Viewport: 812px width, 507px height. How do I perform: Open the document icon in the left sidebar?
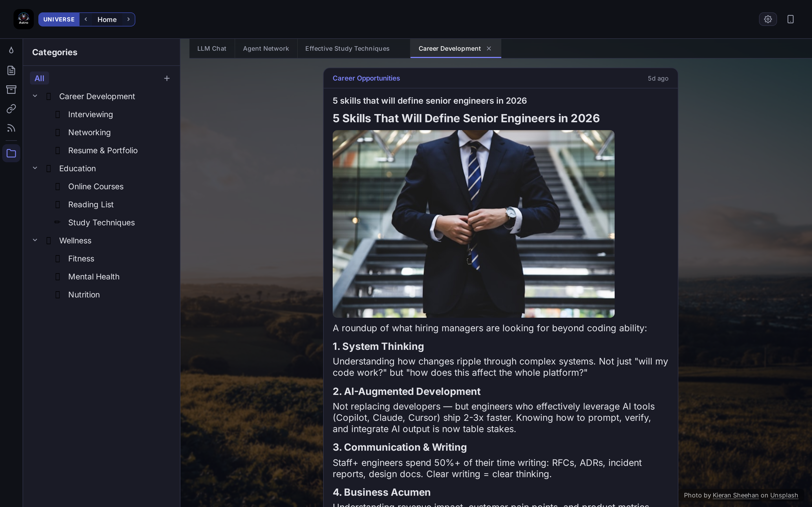click(x=11, y=70)
